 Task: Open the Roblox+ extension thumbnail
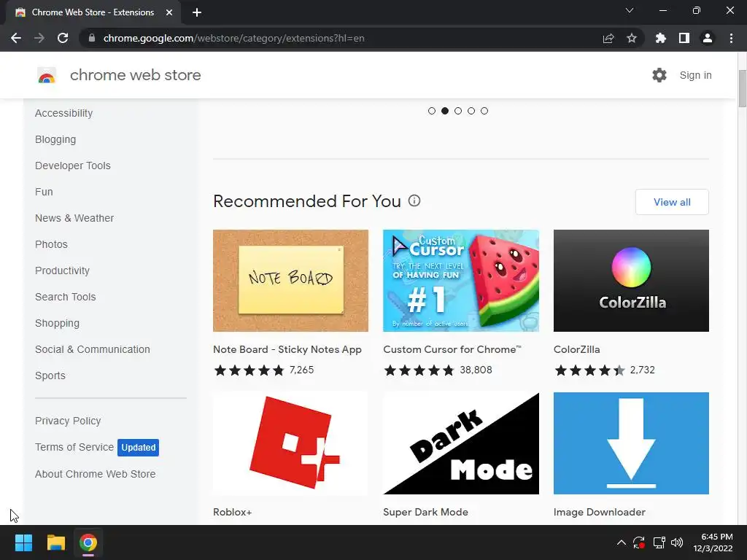click(290, 443)
